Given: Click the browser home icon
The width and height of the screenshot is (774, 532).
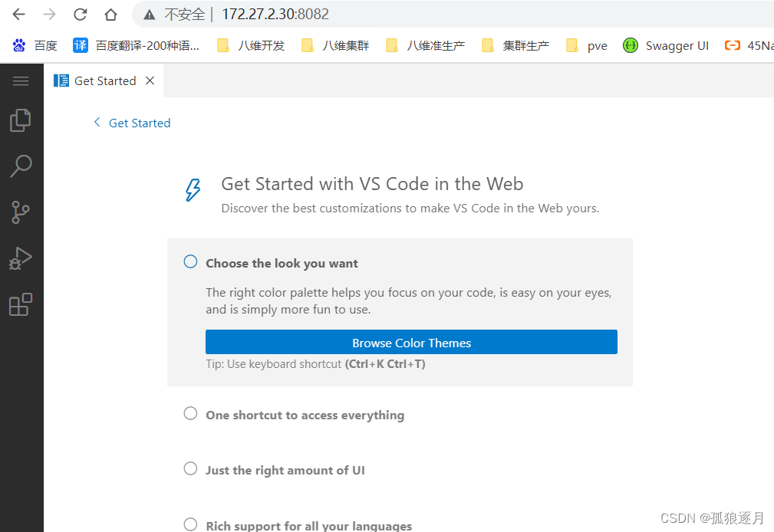Looking at the screenshot, I should [x=110, y=14].
